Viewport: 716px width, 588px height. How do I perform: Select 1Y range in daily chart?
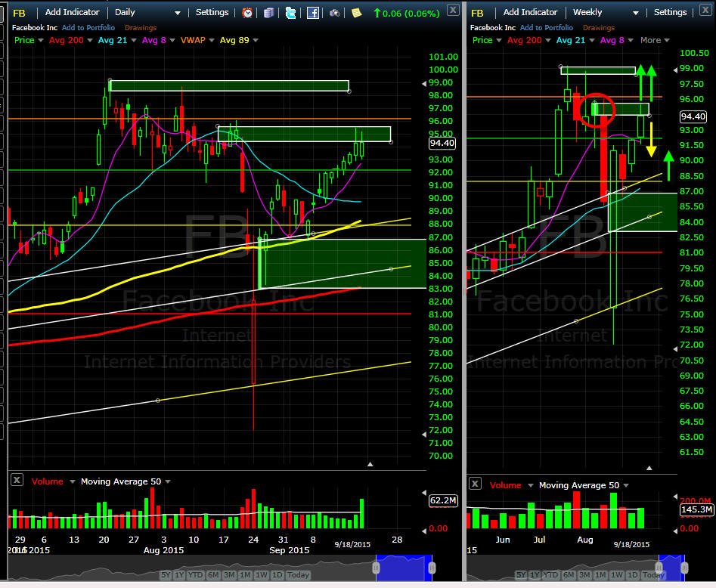[x=179, y=574]
